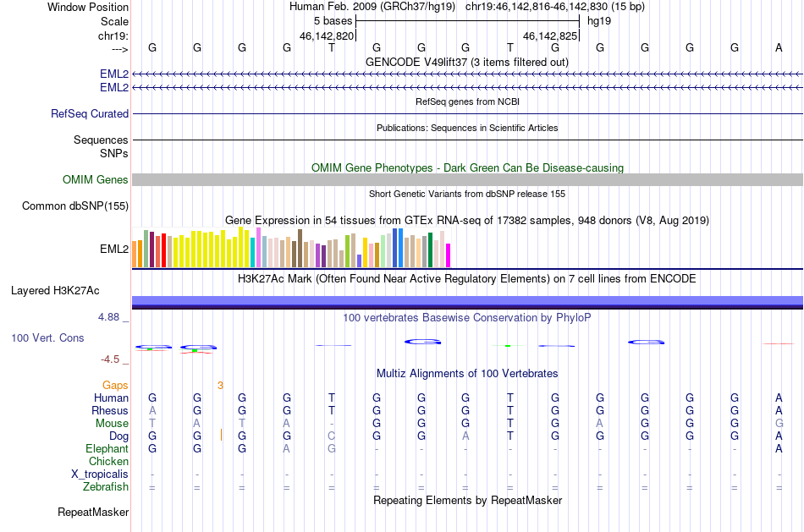Click the 46,142,820 ruler position marker
Image resolution: width=804 pixels, height=532 pixels.
click(x=328, y=36)
